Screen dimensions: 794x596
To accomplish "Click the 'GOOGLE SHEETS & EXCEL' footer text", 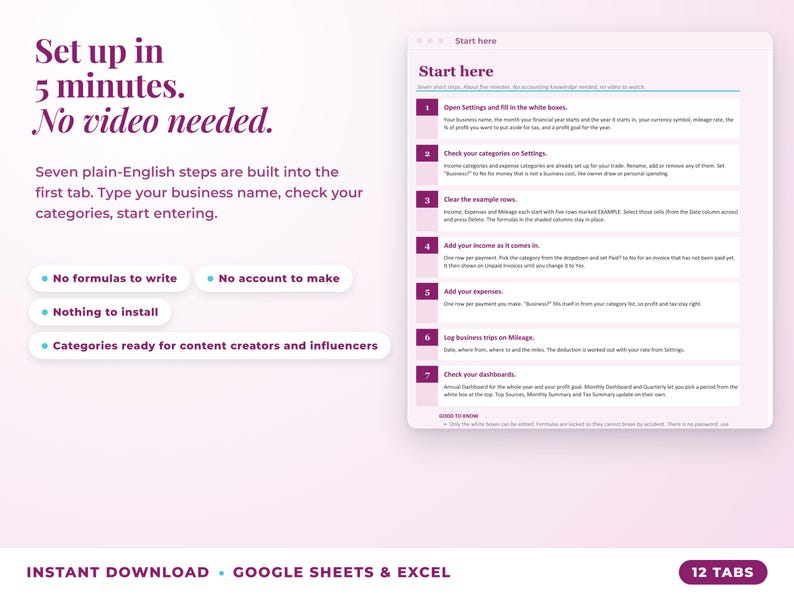I will 341,572.
